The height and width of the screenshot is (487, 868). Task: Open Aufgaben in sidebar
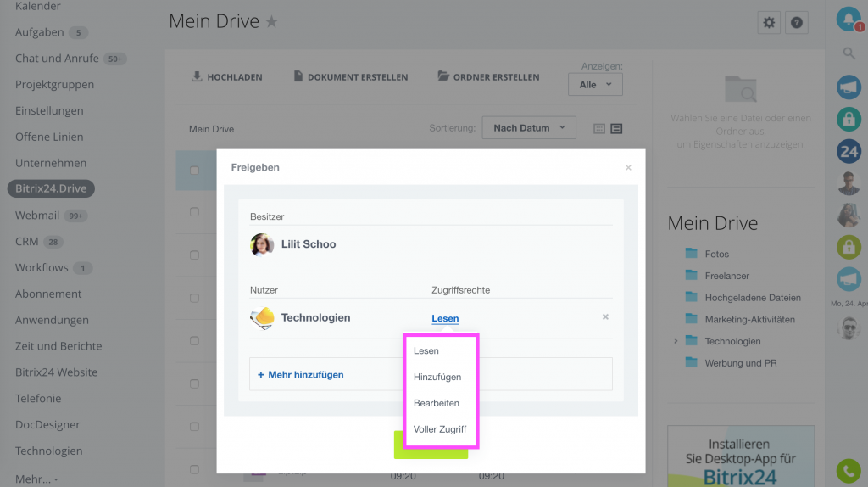[x=39, y=32]
